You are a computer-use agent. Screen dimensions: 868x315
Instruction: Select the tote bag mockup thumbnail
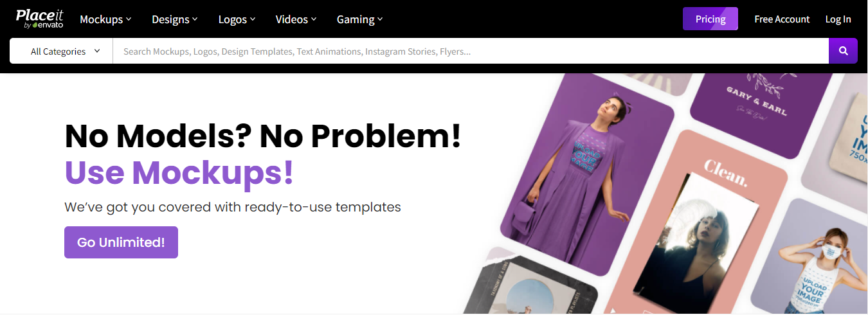click(x=845, y=135)
